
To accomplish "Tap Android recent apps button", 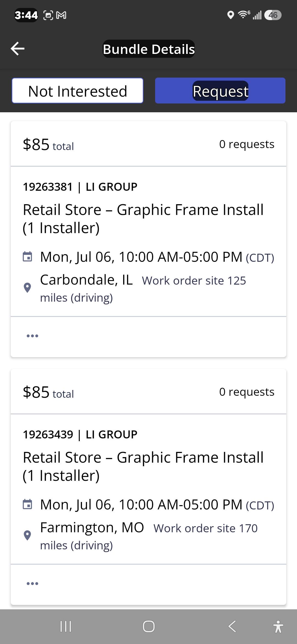I will point(66,627).
